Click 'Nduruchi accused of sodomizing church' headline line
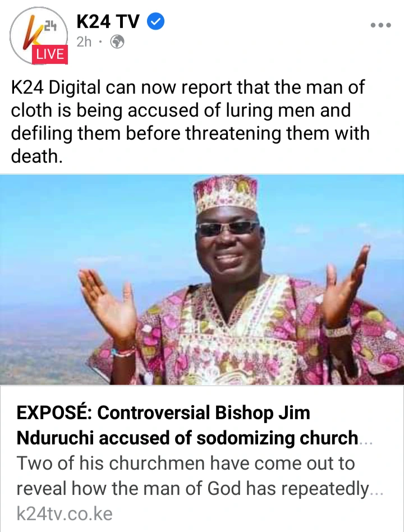This screenshot has width=404, height=532. pos(187,438)
